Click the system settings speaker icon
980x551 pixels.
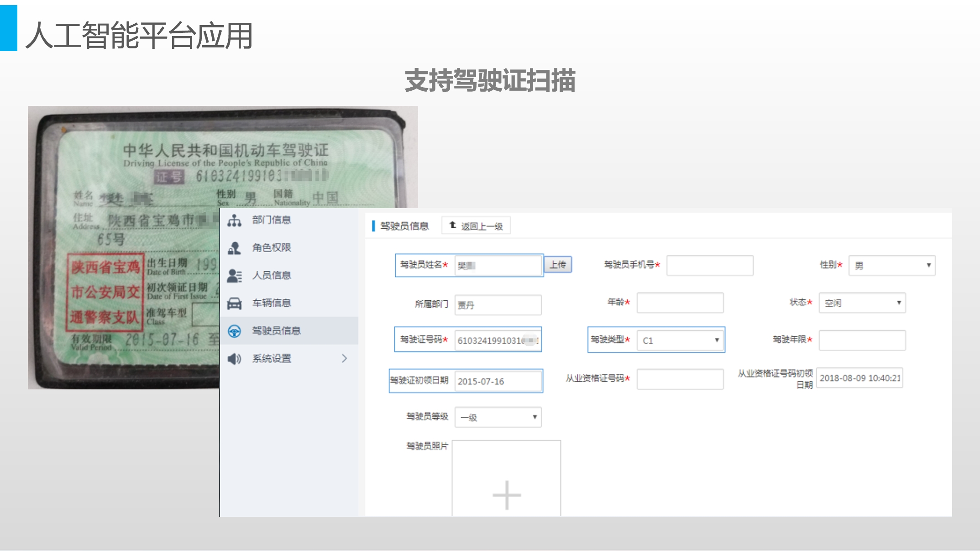(234, 359)
